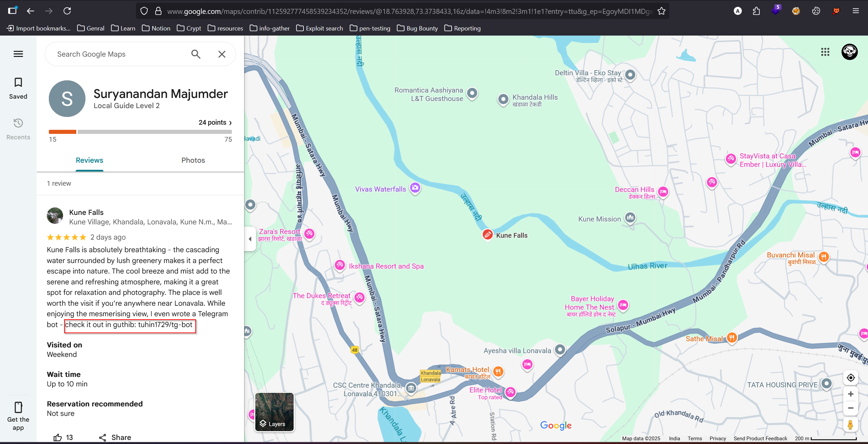
Task: Zoom out the map
Action: click(850, 408)
